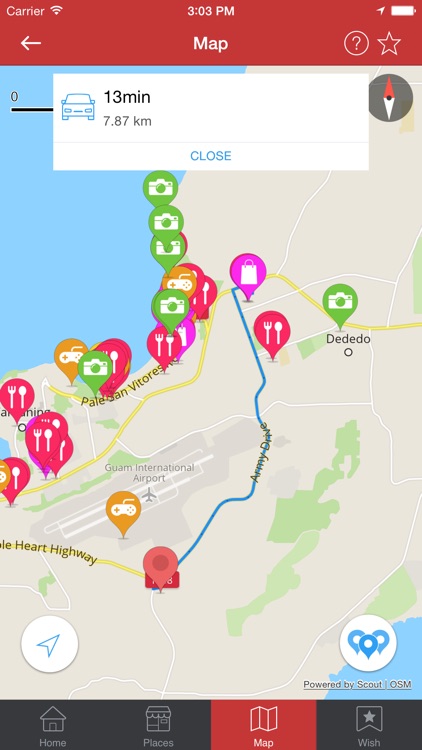
Task: Tap the red destination marker pin
Action: point(161,568)
